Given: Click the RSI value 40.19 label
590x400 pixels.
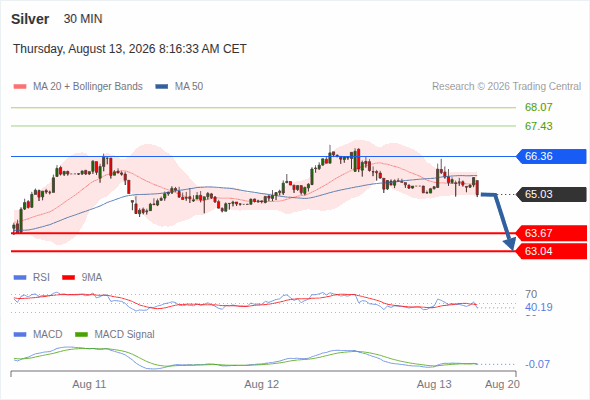Looking at the screenshot, I should click(x=539, y=307).
